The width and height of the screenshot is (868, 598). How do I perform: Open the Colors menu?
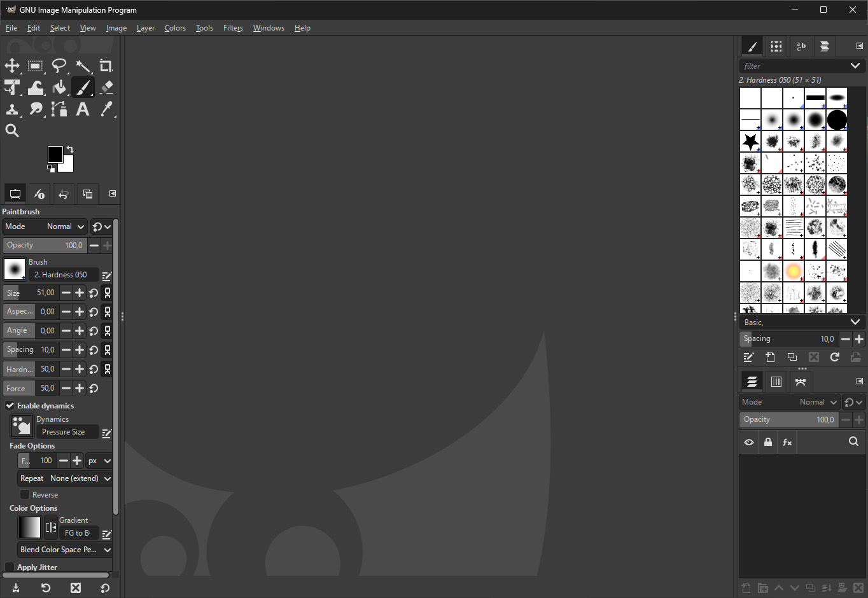[x=175, y=28]
